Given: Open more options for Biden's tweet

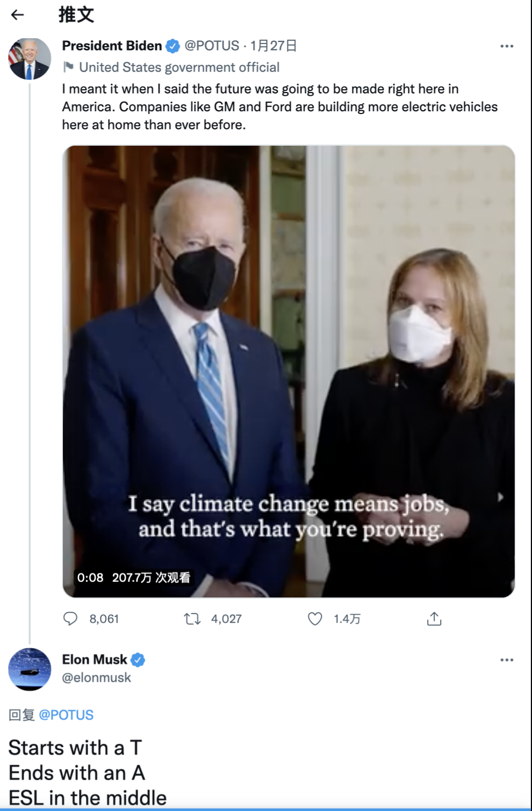Looking at the screenshot, I should point(507,46).
